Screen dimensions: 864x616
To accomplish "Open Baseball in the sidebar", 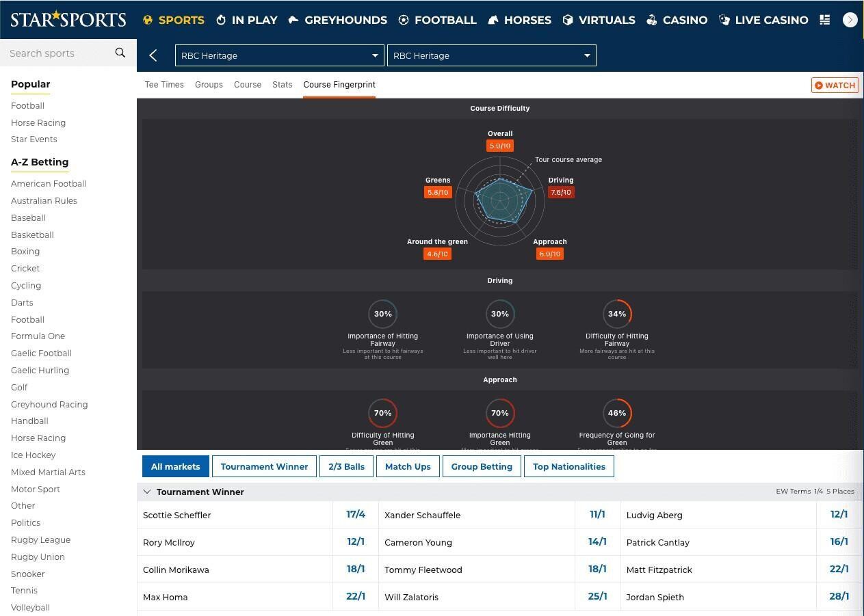I will coord(28,218).
